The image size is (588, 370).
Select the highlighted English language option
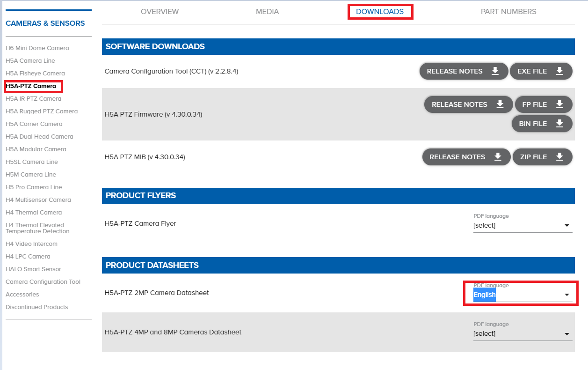pos(485,295)
